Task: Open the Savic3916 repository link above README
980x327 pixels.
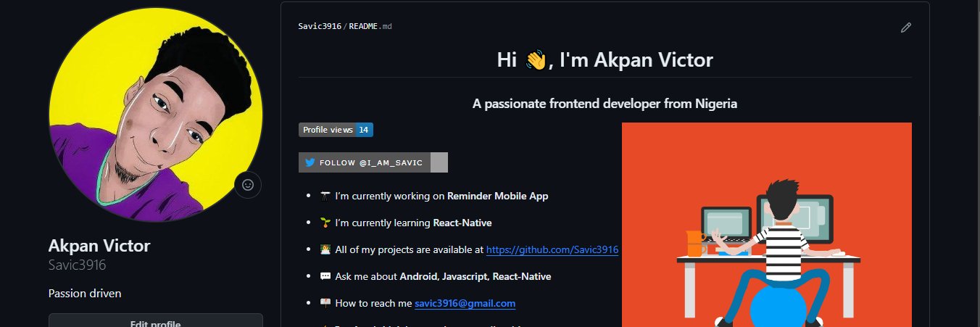Action: click(x=320, y=26)
